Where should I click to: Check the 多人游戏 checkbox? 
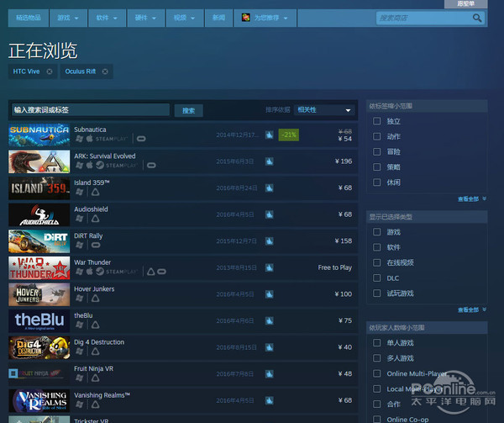tap(376, 358)
